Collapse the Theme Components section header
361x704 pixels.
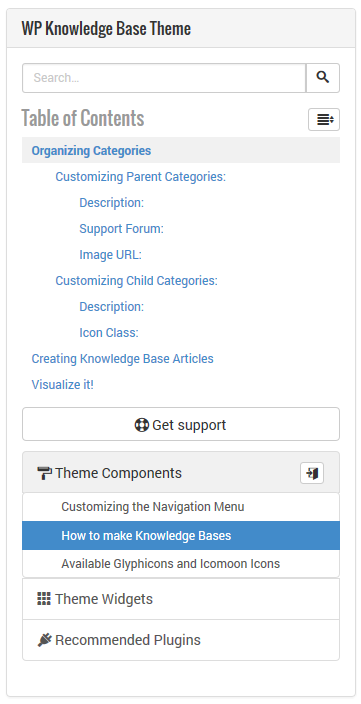pos(181,473)
